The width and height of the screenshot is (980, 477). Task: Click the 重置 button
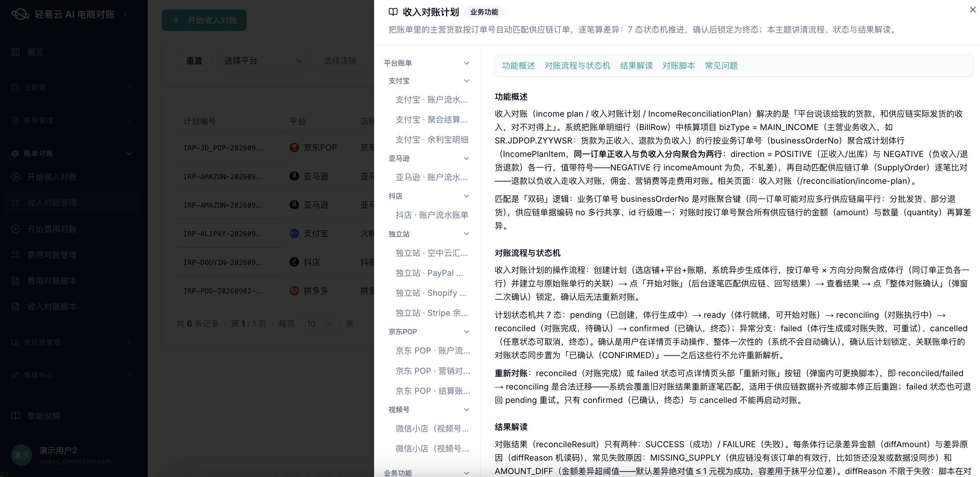[x=194, y=61]
